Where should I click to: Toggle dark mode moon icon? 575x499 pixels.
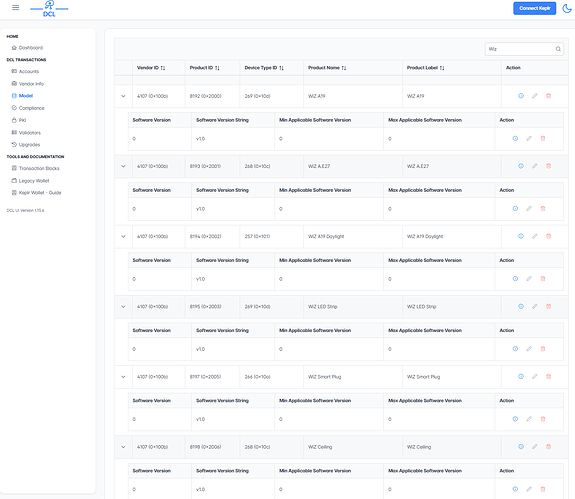[567, 8]
